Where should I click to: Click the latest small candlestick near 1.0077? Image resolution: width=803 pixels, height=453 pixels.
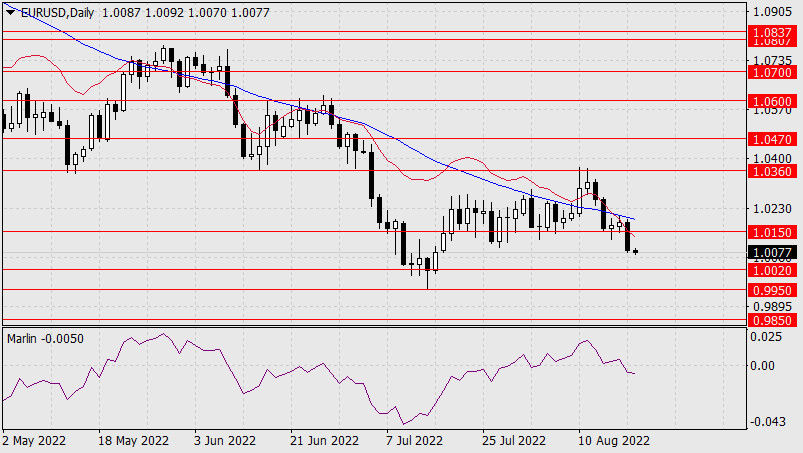click(636, 251)
